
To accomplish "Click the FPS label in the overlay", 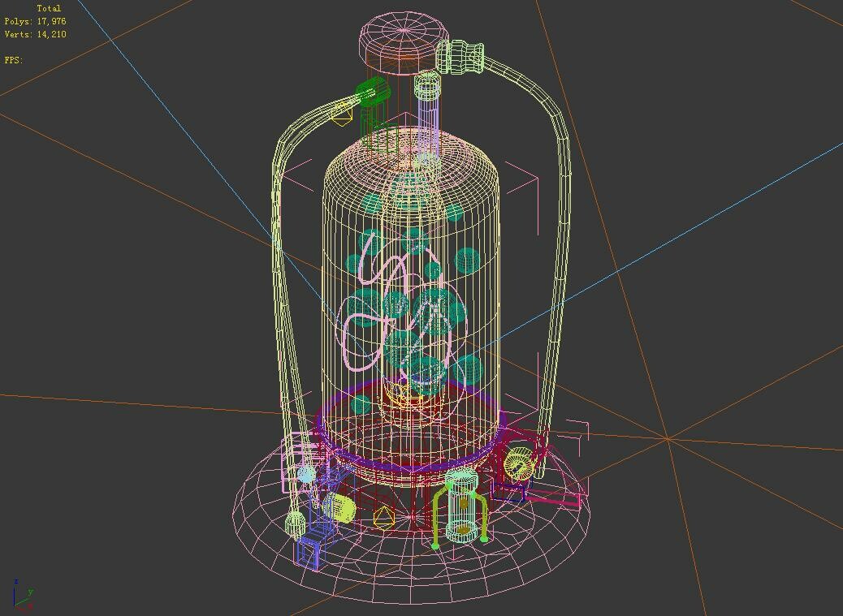I will [x=13, y=59].
